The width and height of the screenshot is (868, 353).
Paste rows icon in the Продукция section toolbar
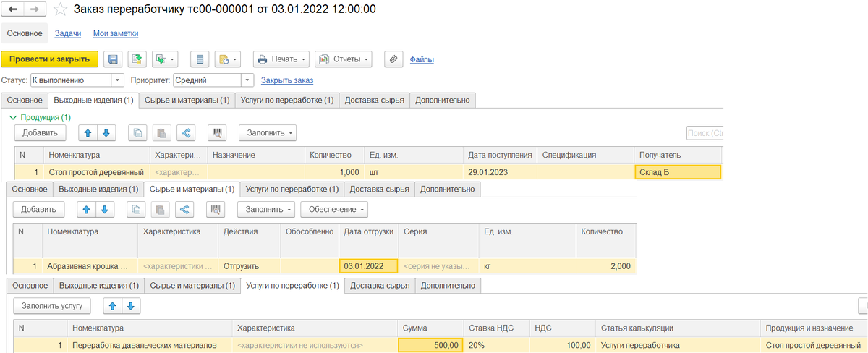click(162, 133)
